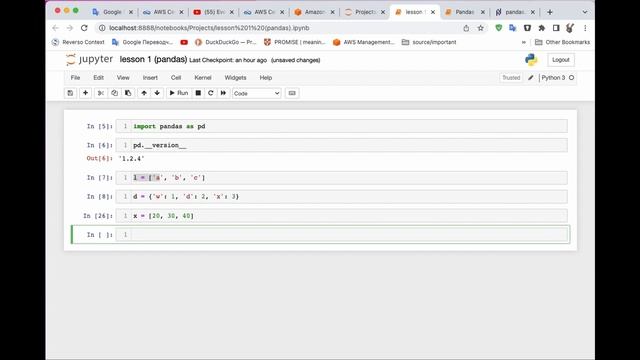Click the Python 3 kernel indicator
640x360 pixels.
(558, 78)
